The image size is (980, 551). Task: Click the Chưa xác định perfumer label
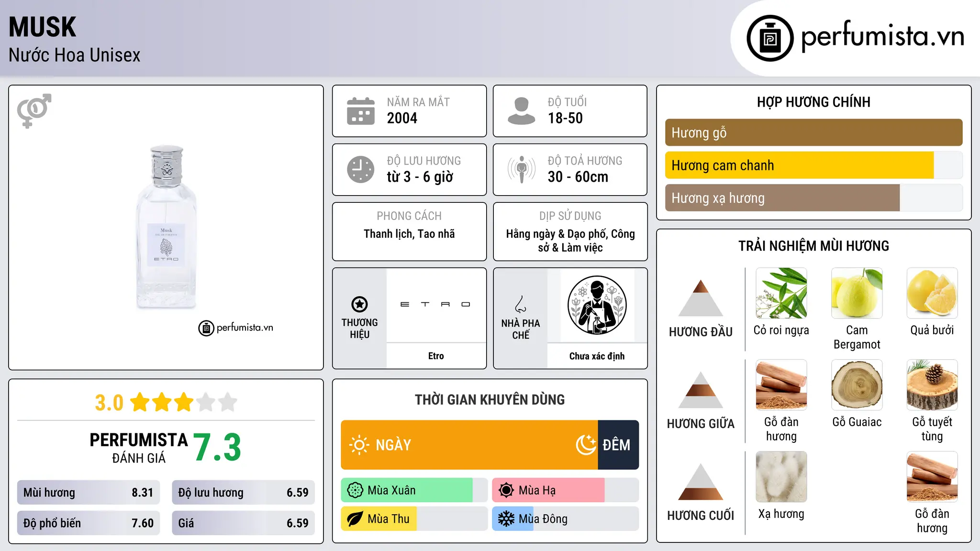coord(597,356)
